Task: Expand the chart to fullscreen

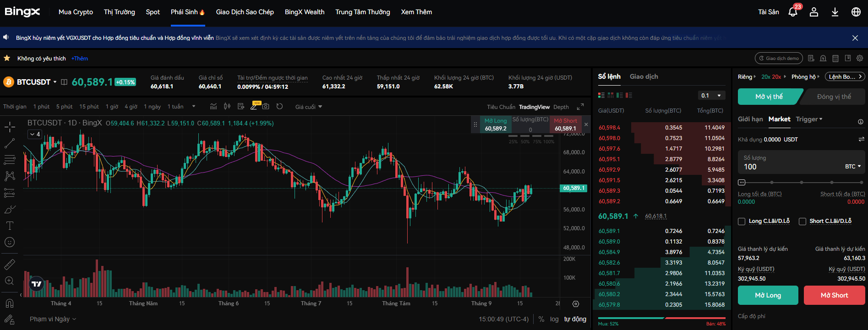Action: click(x=580, y=107)
